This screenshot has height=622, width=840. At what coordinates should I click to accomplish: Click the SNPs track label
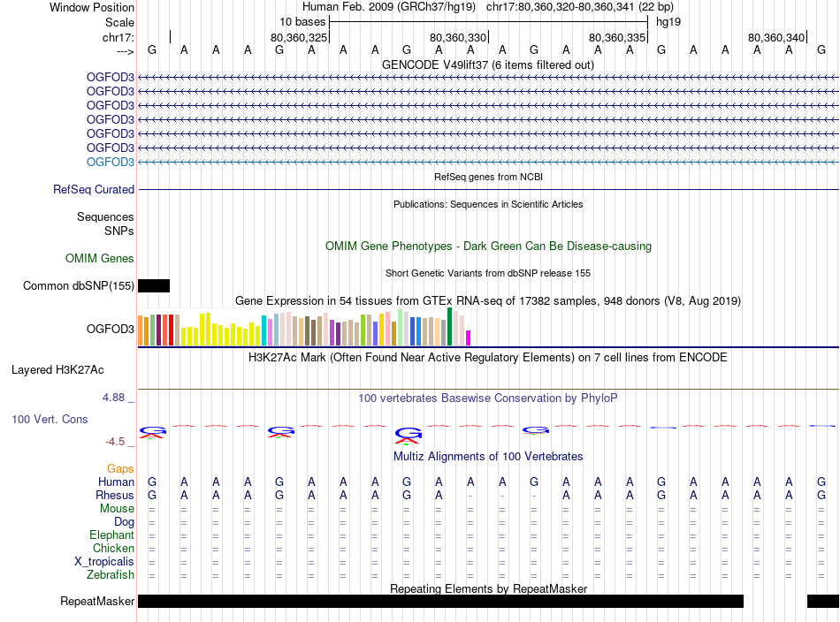(119, 231)
